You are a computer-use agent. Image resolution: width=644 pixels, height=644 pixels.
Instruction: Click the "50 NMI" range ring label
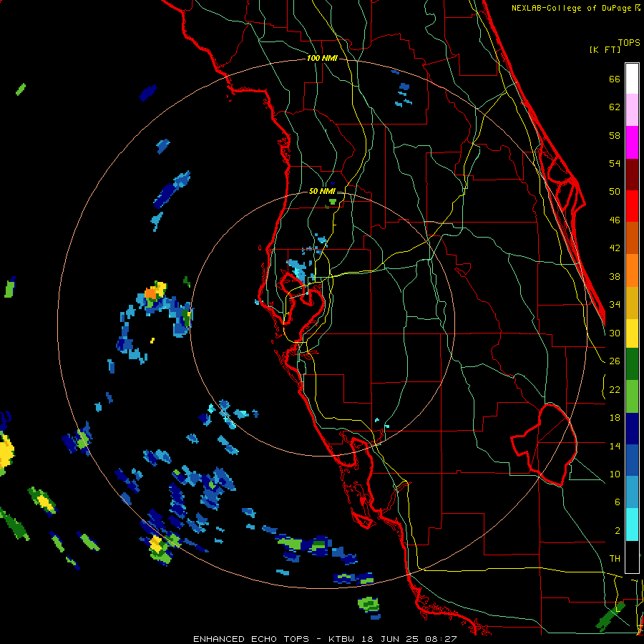coord(322,191)
